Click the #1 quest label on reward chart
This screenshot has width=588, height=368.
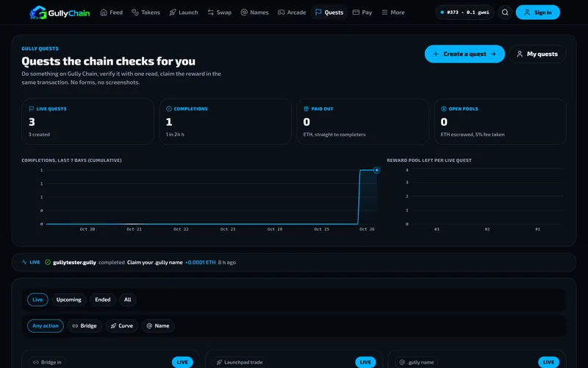pyautogui.click(x=537, y=229)
